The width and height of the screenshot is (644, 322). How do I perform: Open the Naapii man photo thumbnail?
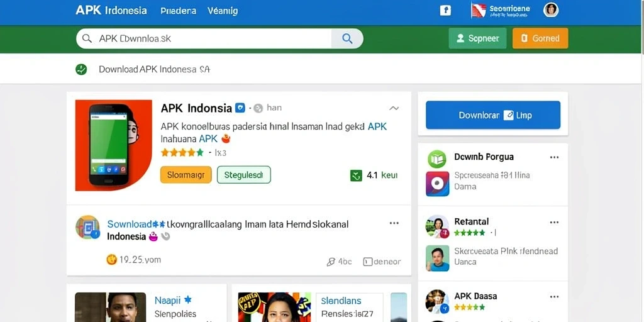pos(111,307)
